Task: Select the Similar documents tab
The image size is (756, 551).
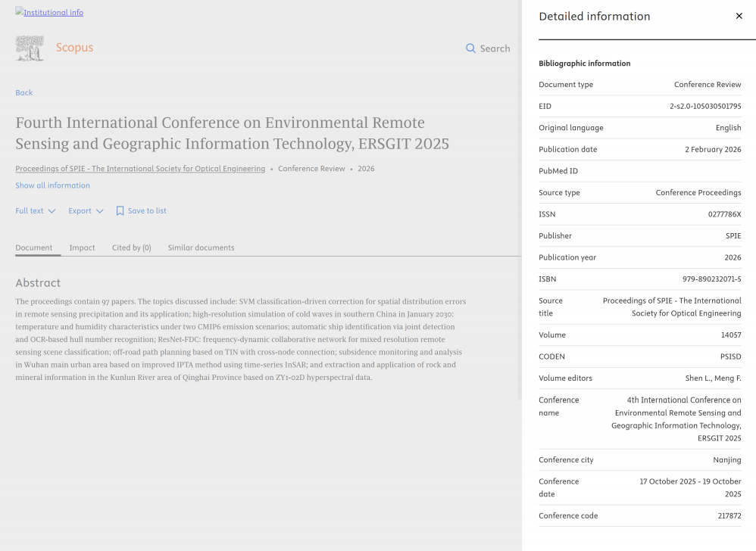Action: click(x=201, y=247)
